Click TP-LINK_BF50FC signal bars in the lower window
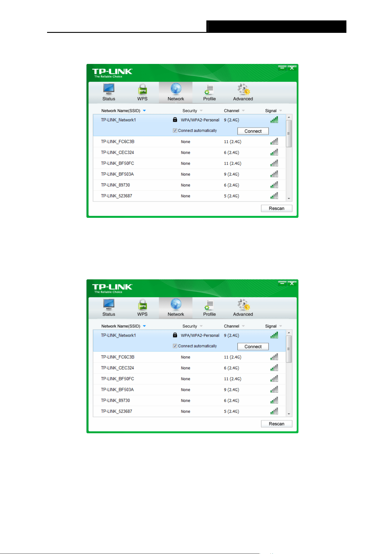This screenshot has width=392, height=554. (274, 379)
